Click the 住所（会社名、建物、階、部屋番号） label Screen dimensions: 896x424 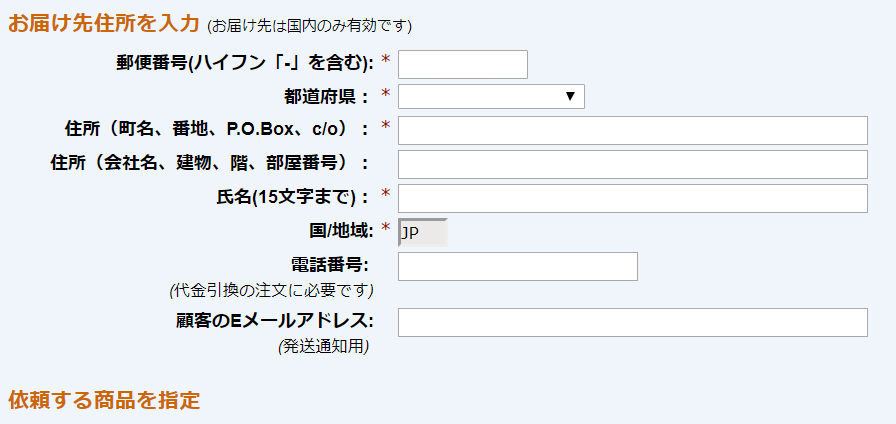click(210, 163)
